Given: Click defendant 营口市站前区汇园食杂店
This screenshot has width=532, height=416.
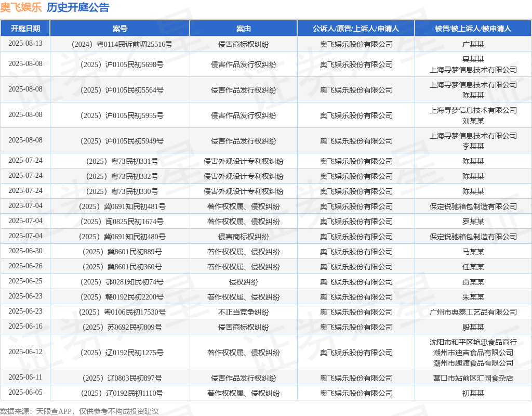Looking at the screenshot, I should click(473, 379).
